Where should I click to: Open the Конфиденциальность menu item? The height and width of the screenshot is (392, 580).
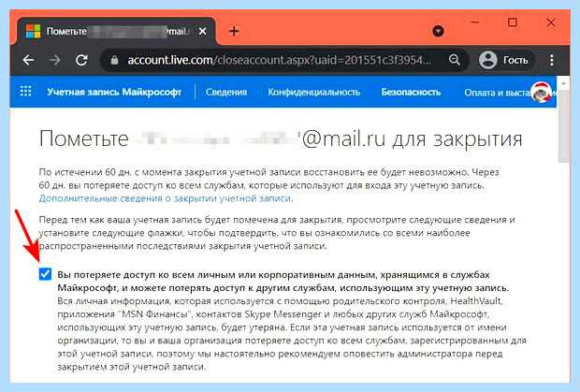click(314, 92)
